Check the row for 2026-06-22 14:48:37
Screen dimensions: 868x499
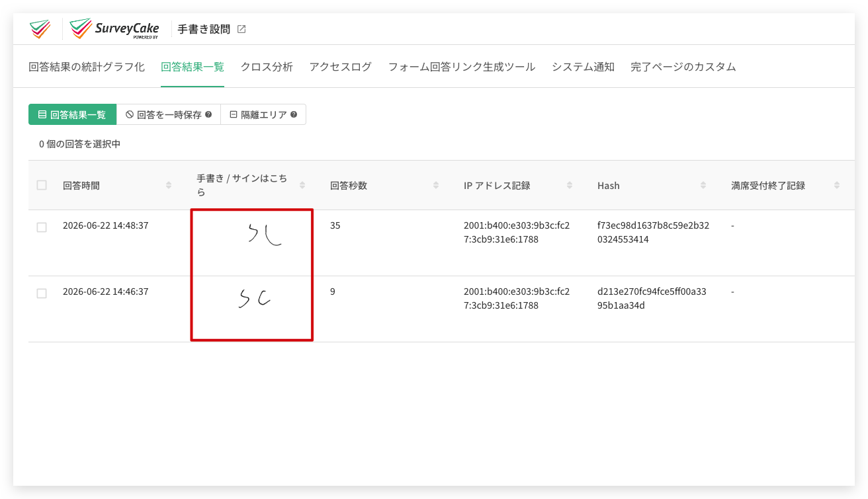click(x=42, y=227)
